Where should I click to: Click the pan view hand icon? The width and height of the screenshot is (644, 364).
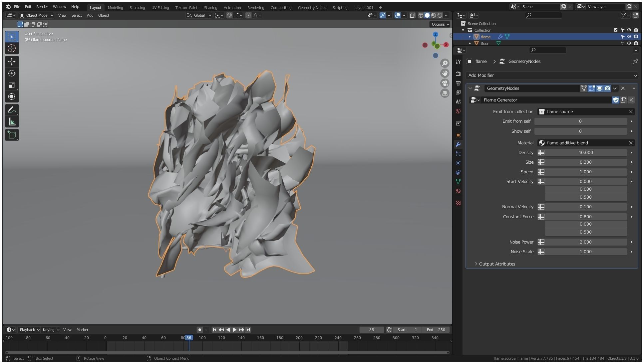tap(445, 73)
